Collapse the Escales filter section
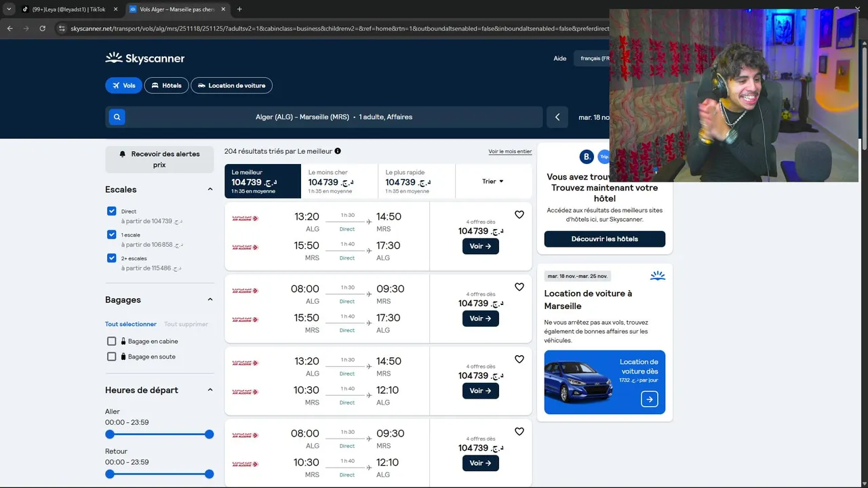Image resolution: width=868 pixels, height=488 pixels. click(210, 190)
